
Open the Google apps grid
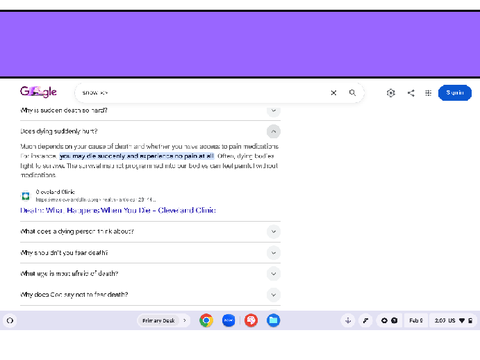(x=428, y=93)
